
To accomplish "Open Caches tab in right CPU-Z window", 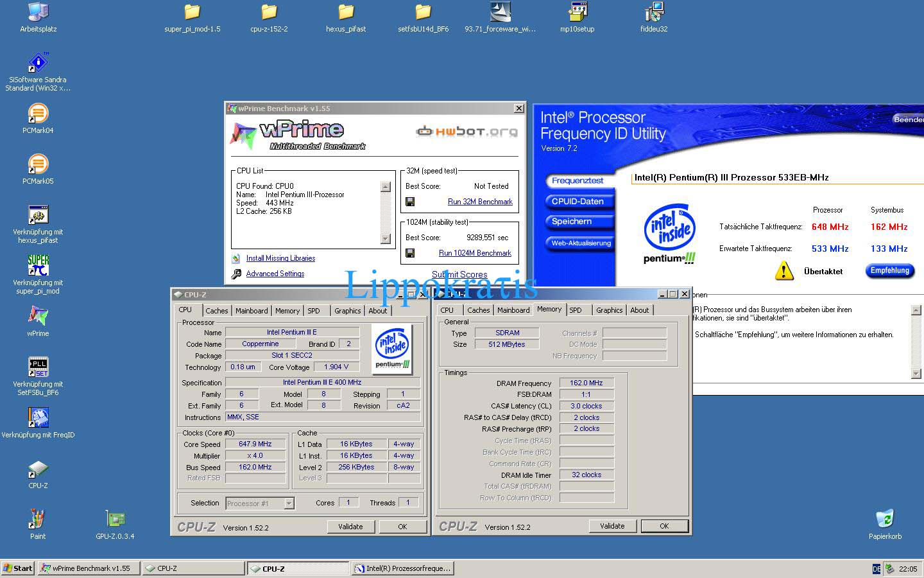I will 478,310.
